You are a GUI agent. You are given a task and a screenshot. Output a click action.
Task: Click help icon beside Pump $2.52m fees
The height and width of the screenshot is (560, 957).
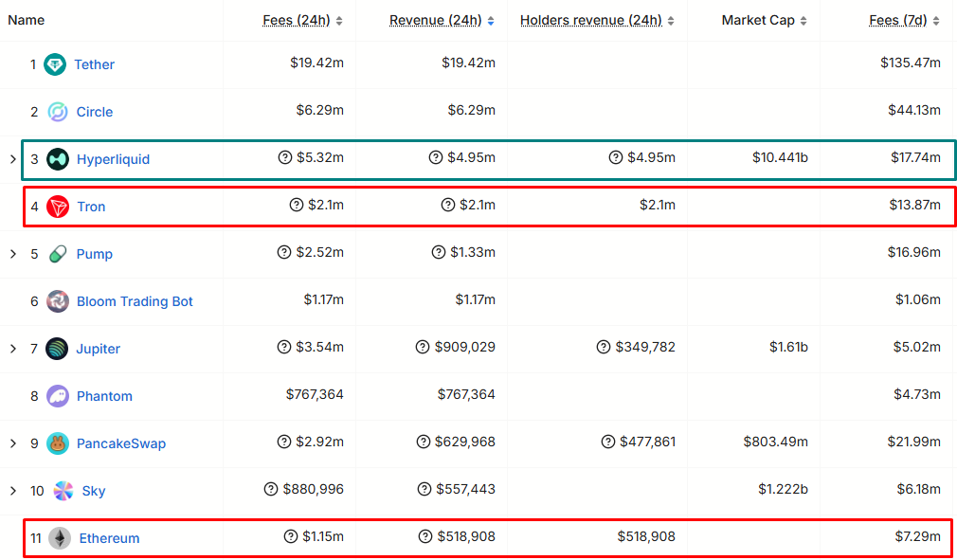click(284, 252)
